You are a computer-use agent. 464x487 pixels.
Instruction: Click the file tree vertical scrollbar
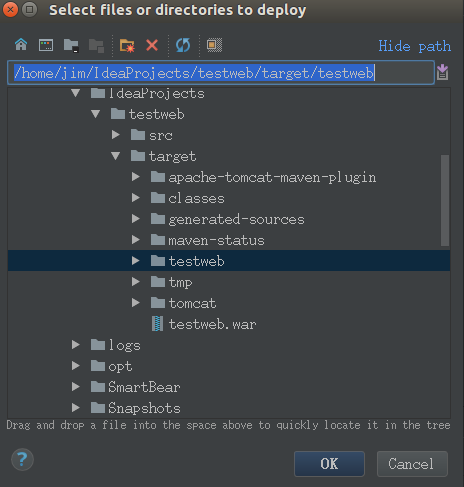tap(445, 200)
